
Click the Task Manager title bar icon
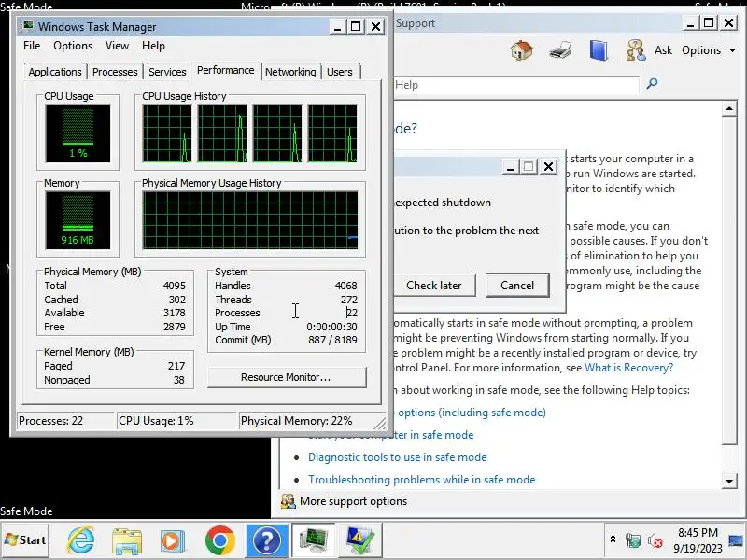pos(28,26)
